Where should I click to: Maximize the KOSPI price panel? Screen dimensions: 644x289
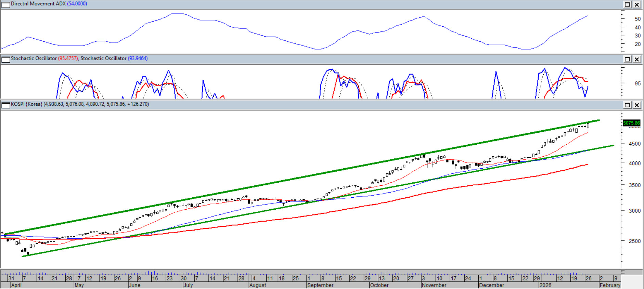(x=627, y=105)
